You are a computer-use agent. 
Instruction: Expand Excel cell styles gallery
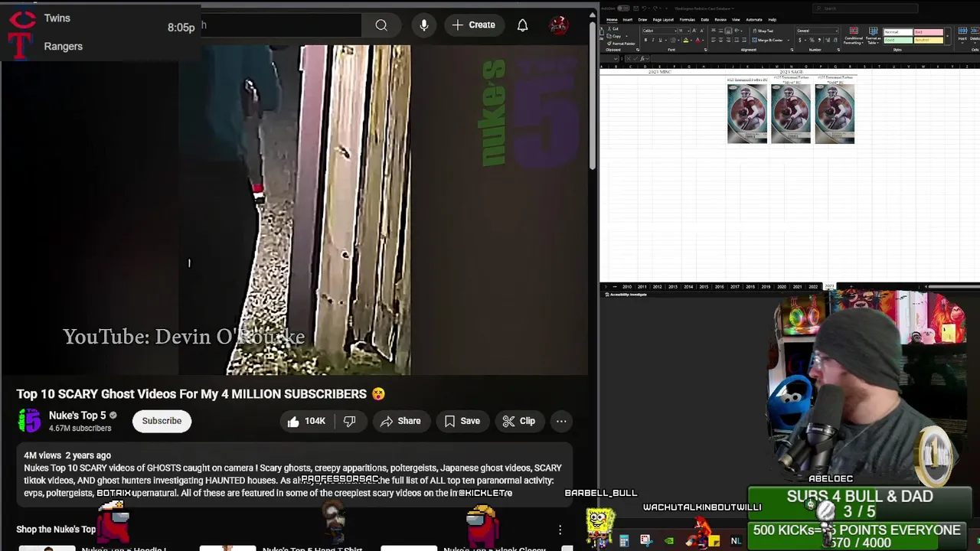(947, 36)
